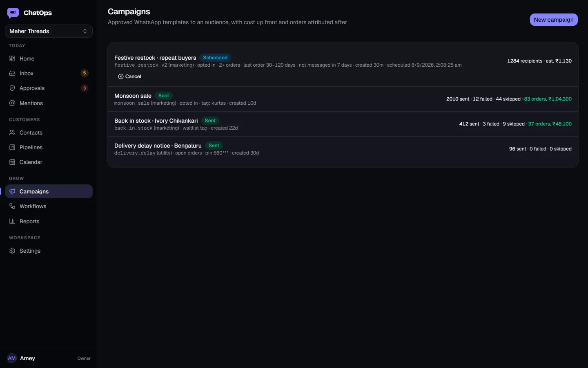This screenshot has height=368, width=588.
Task: Click the Settings sidebar label
Action: pos(30,251)
